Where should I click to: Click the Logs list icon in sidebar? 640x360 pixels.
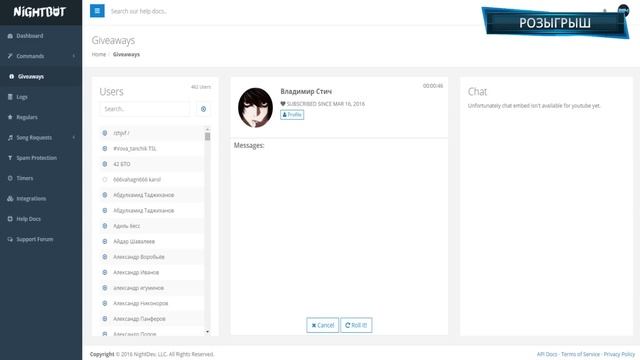[x=10, y=97]
